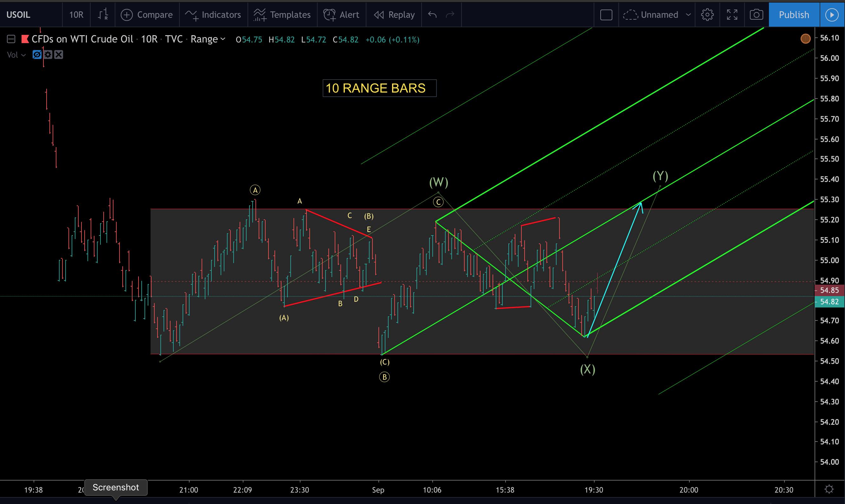
Task: Open the Unnamed layout dropdown
Action: 657,15
